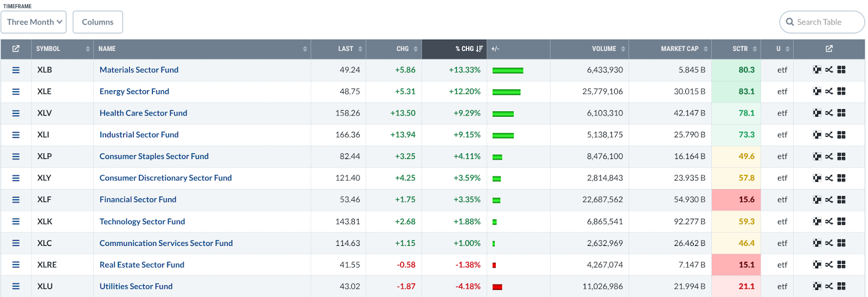The height and width of the screenshot is (297, 868).
Task: Click the four-square grid icon for XLI
Action: pos(841,135)
